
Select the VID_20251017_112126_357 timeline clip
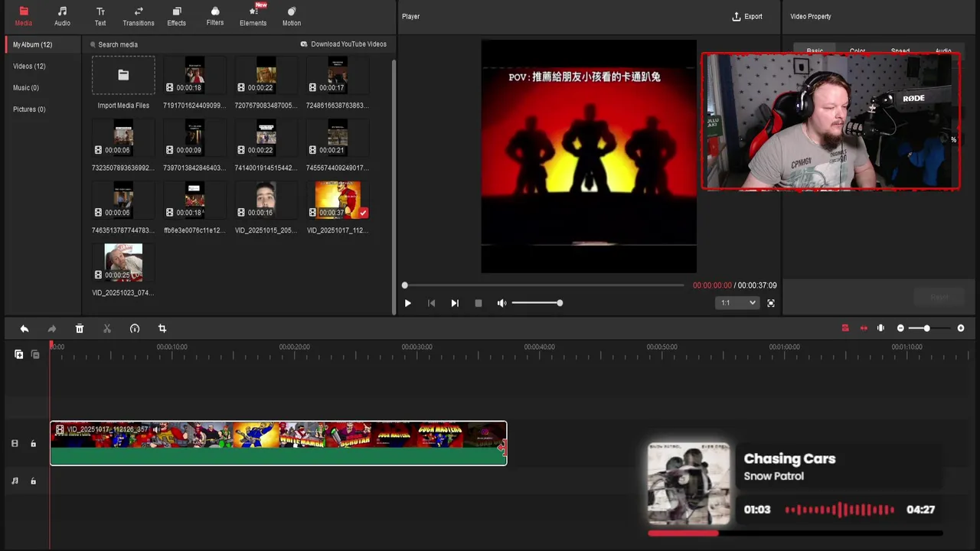(x=278, y=443)
